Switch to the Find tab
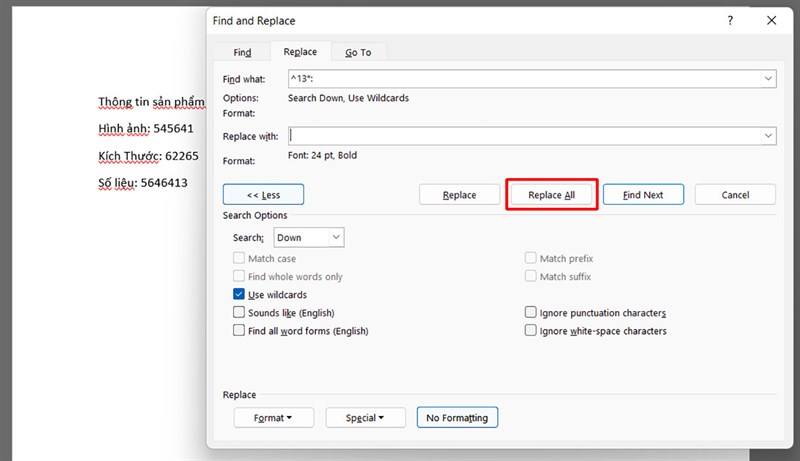The height and width of the screenshot is (461, 800). (x=242, y=52)
